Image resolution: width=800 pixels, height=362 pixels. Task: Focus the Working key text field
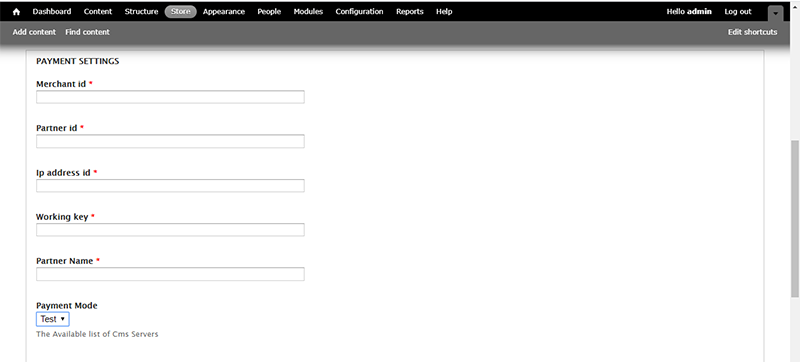click(x=170, y=229)
